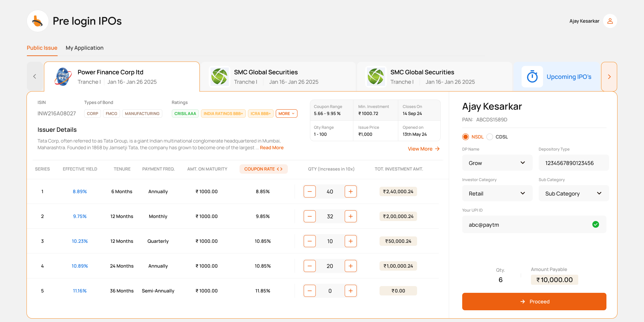Screen dimensions: 644x322
Task: Click the user profile avatar icon
Action: tap(610, 21)
